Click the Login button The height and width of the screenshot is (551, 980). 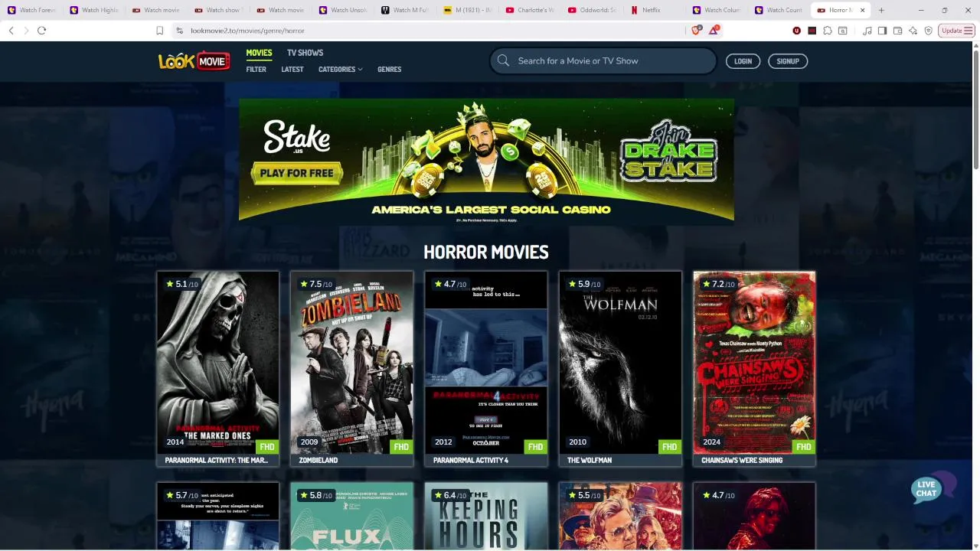(x=743, y=61)
